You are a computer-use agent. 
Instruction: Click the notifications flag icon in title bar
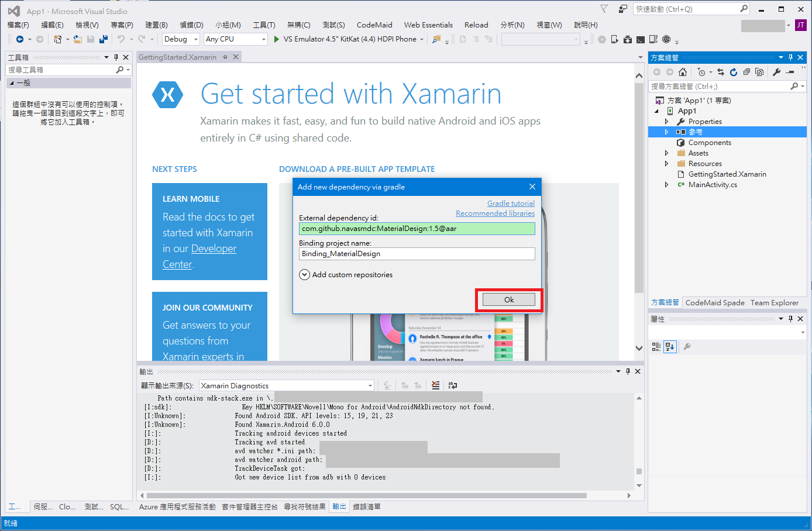[604, 9]
